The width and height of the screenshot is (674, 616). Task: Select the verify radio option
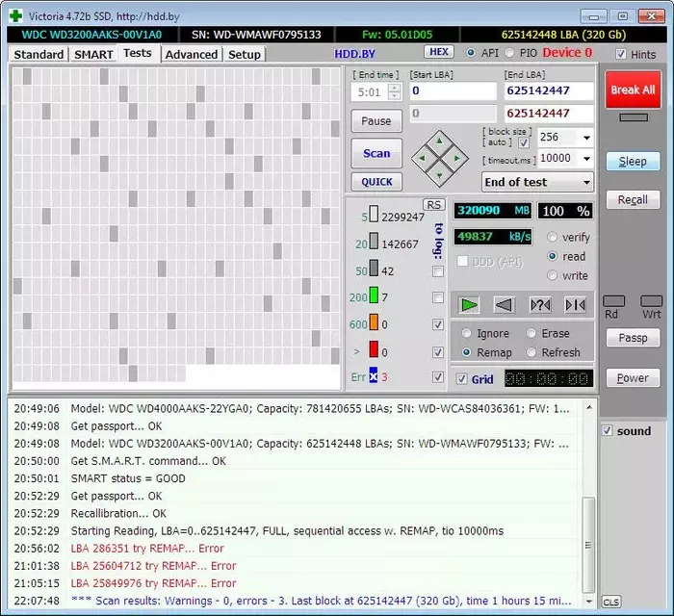(x=553, y=237)
